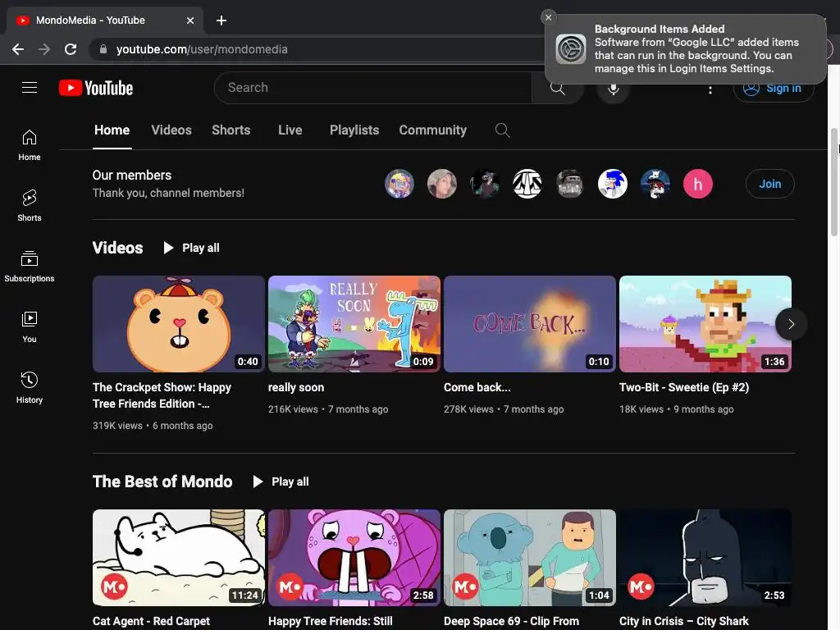Image resolution: width=840 pixels, height=630 pixels.
Task: Click the browser address bar URL
Action: point(202,49)
